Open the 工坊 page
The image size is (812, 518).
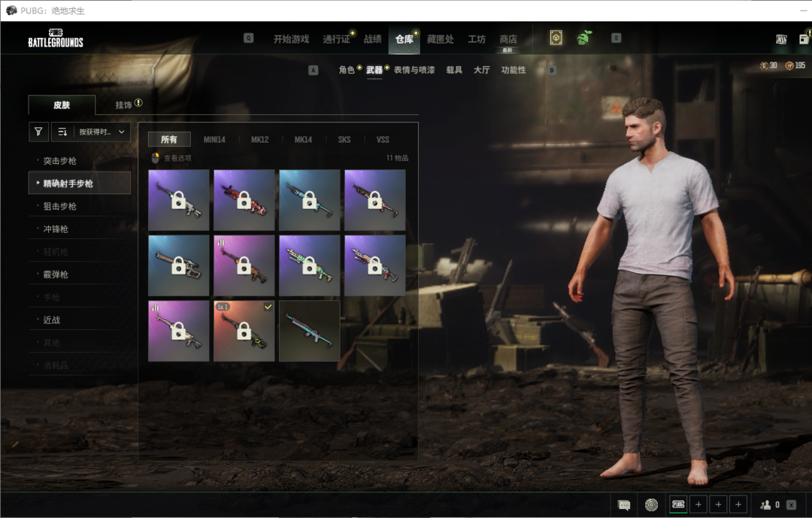(477, 39)
